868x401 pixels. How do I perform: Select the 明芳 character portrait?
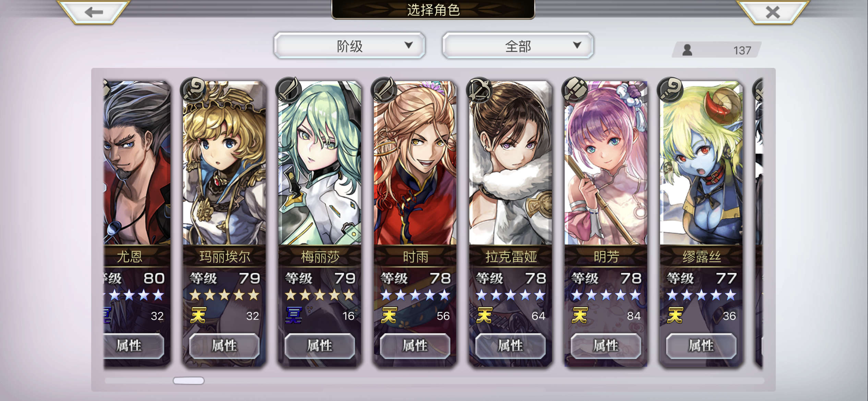point(606,163)
